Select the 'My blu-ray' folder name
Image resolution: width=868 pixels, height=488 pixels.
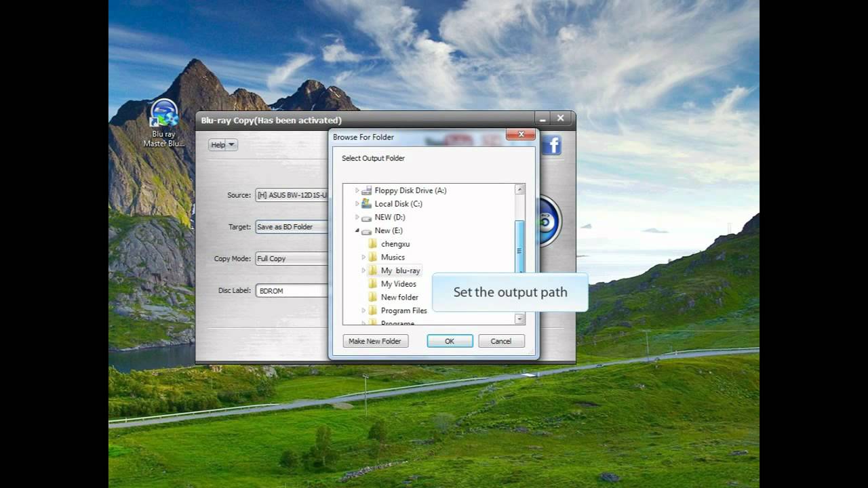[x=400, y=270]
